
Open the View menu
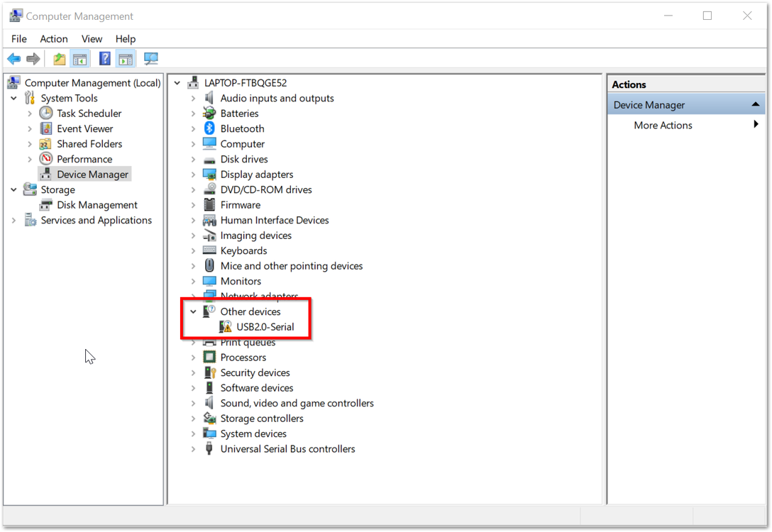coord(92,39)
